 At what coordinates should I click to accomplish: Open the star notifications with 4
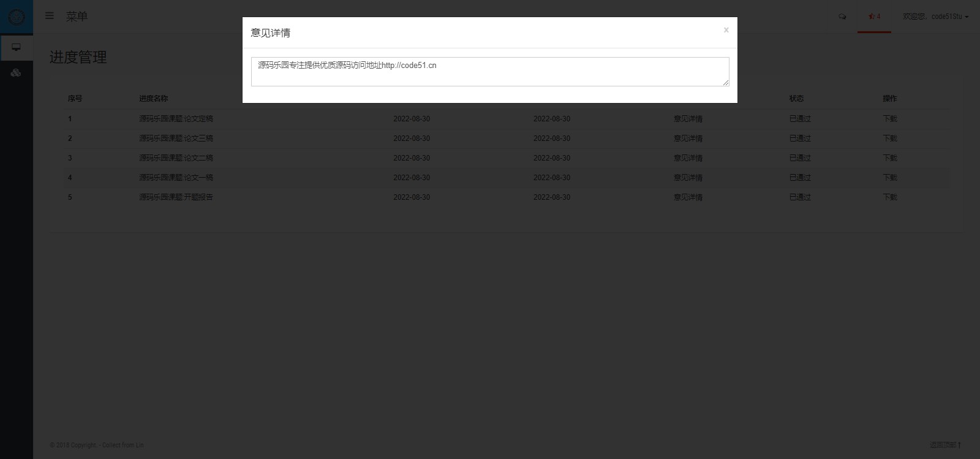pos(874,17)
